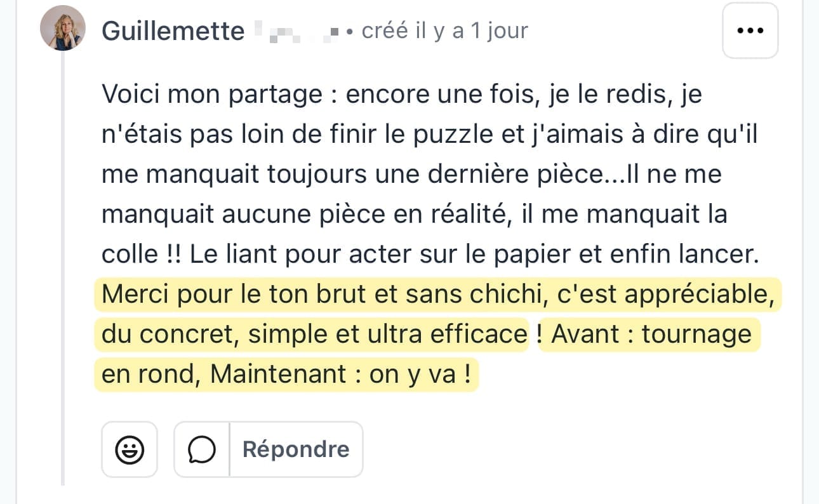Screen dimensions: 819x504
Task: Open Guillemette's profile picture avatar
Action: pos(62,29)
